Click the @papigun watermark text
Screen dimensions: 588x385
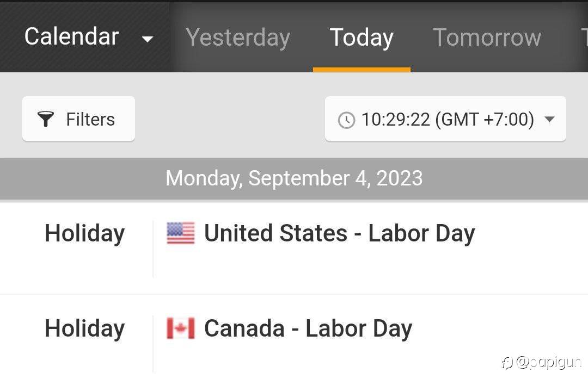click(549, 362)
